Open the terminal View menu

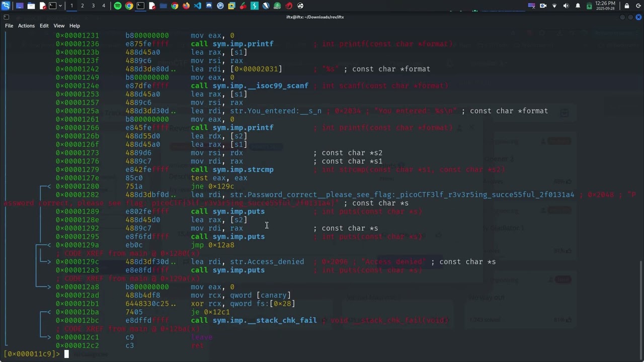click(59, 26)
